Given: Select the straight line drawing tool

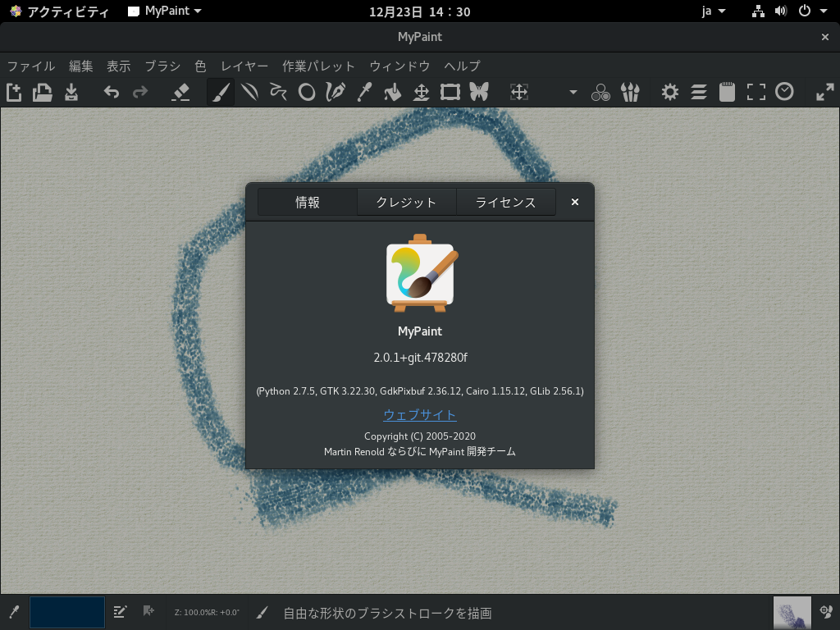Looking at the screenshot, I should [250, 92].
